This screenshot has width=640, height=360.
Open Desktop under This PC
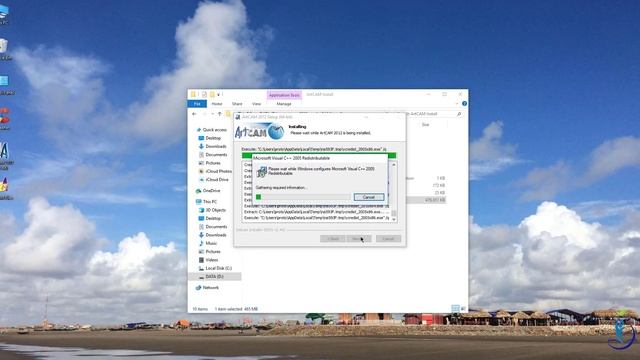(213, 218)
